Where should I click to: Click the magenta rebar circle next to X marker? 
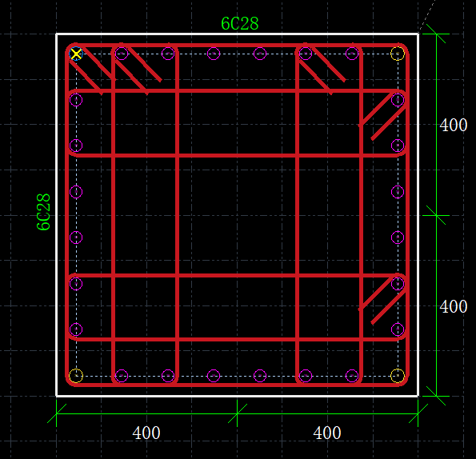click(x=122, y=54)
